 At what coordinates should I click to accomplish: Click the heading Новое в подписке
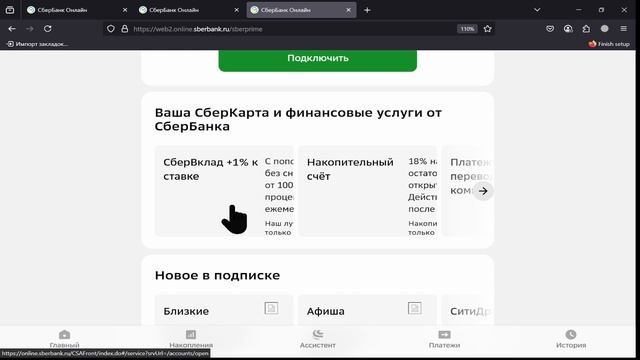point(217,275)
